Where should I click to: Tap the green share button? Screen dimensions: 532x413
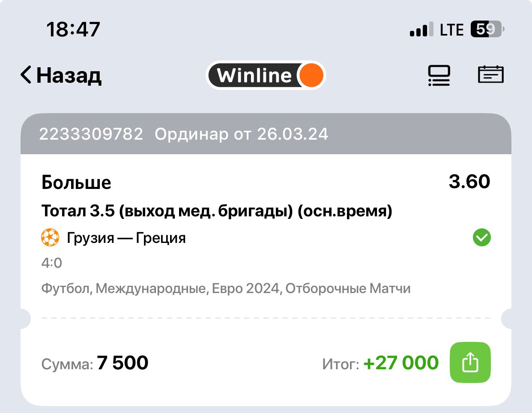(470, 362)
